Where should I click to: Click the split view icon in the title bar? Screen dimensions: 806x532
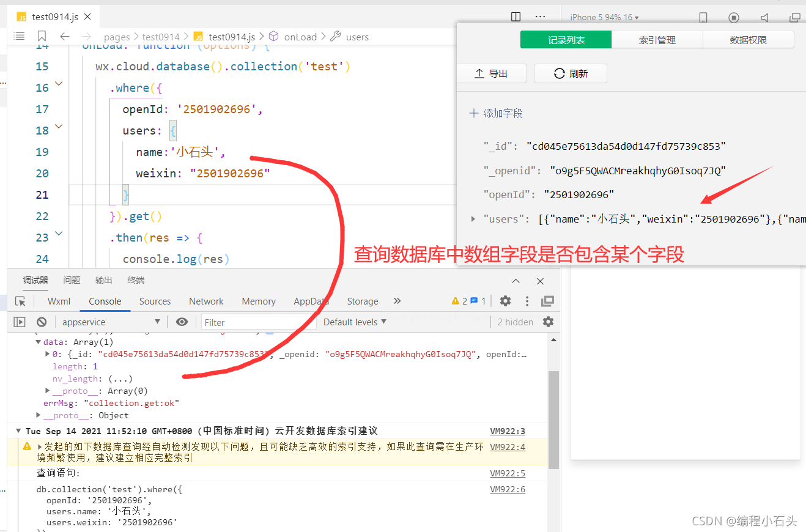coord(516,17)
